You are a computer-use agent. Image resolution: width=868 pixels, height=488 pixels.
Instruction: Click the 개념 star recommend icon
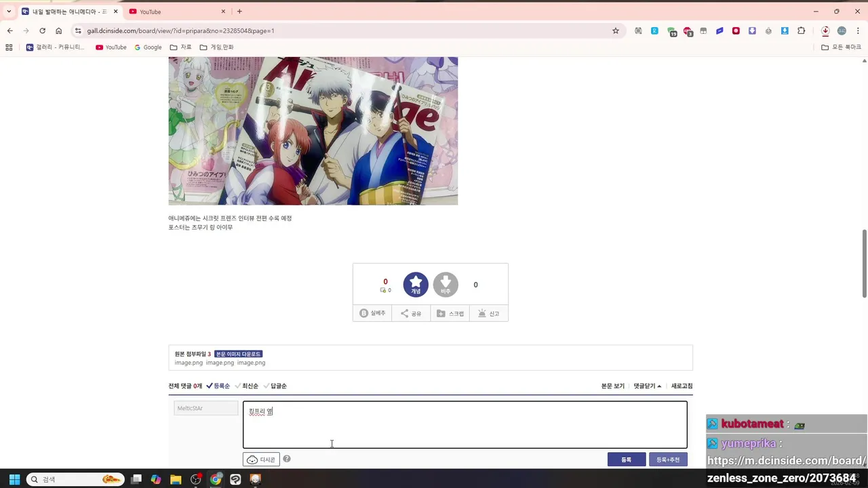(x=416, y=285)
